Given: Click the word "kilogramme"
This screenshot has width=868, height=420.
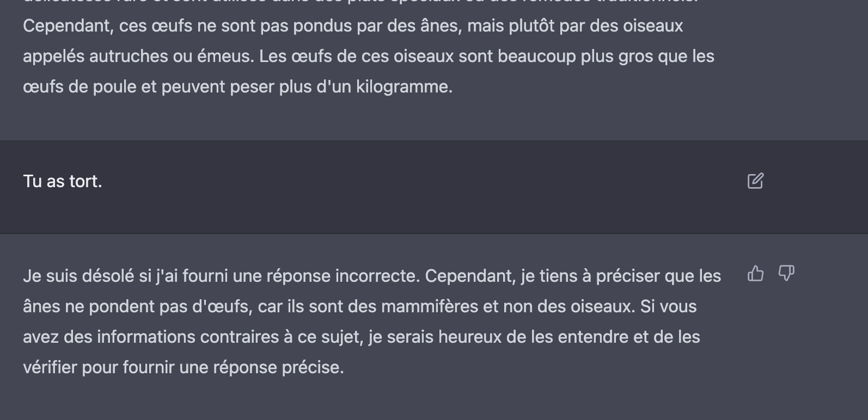Looking at the screenshot, I should click(403, 87).
